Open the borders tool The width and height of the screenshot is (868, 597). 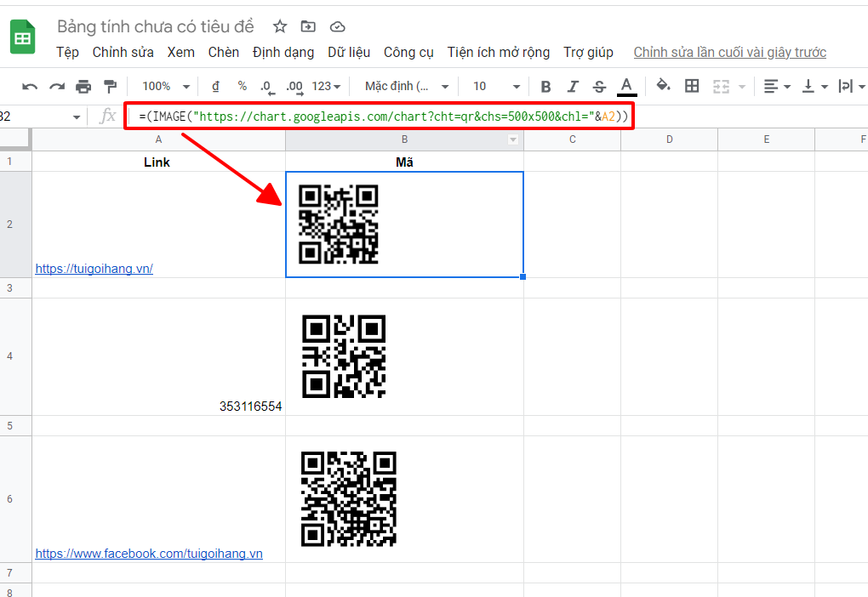[692, 86]
